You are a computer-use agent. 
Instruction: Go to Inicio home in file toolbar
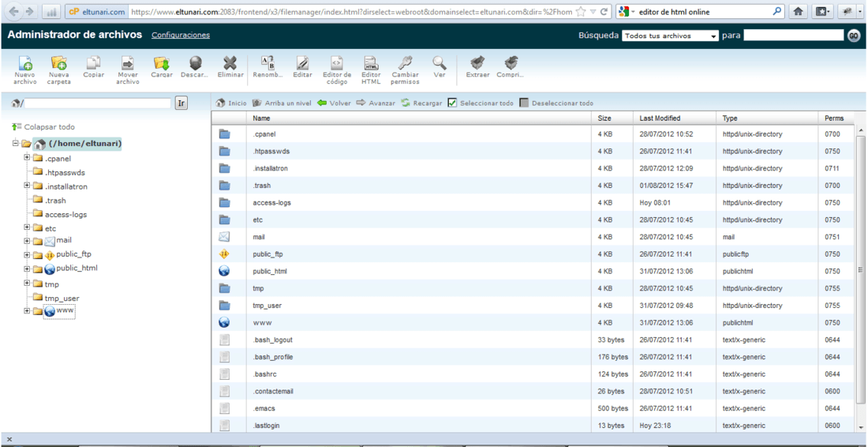(x=231, y=103)
